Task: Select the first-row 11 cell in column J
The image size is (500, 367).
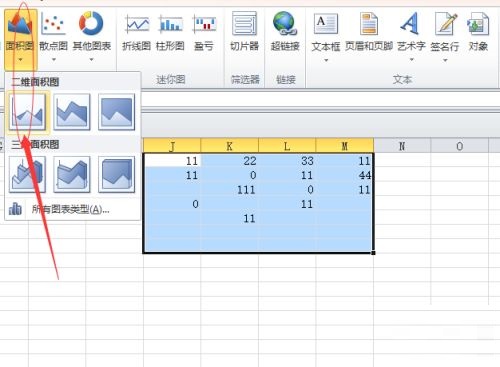Action: 172,161
